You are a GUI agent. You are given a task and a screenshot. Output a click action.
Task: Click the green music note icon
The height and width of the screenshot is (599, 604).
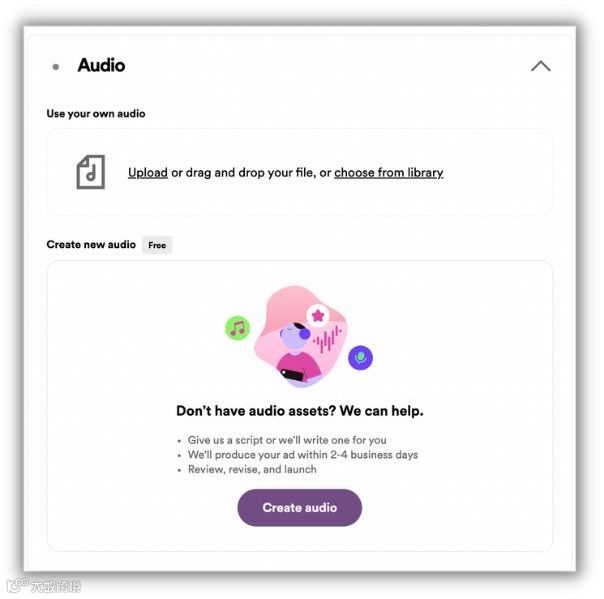click(x=237, y=328)
